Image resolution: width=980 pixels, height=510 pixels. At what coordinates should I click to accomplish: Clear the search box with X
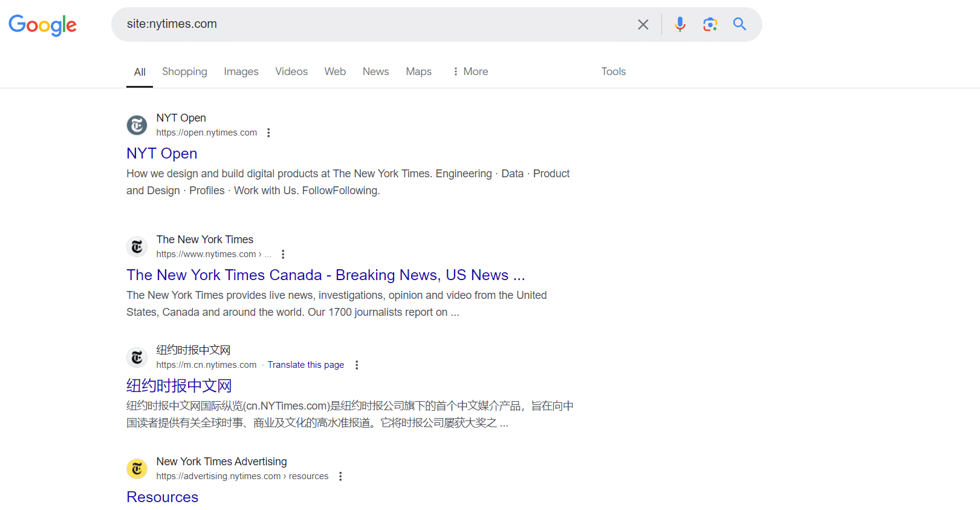[x=643, y=24]
